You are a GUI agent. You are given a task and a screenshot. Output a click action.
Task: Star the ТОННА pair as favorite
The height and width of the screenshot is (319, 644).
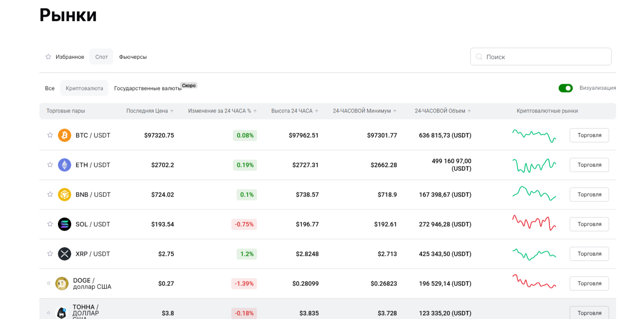(49, 313)
